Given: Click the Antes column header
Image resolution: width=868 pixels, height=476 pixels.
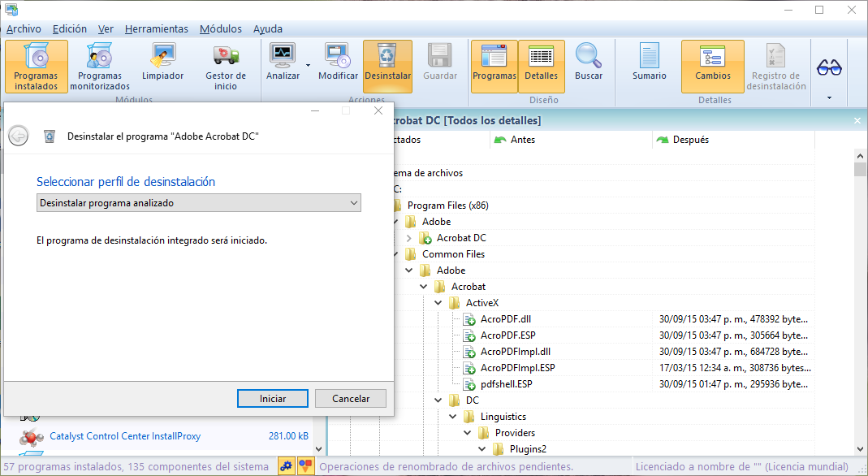Looking at the screenshot, I should 571,140.
